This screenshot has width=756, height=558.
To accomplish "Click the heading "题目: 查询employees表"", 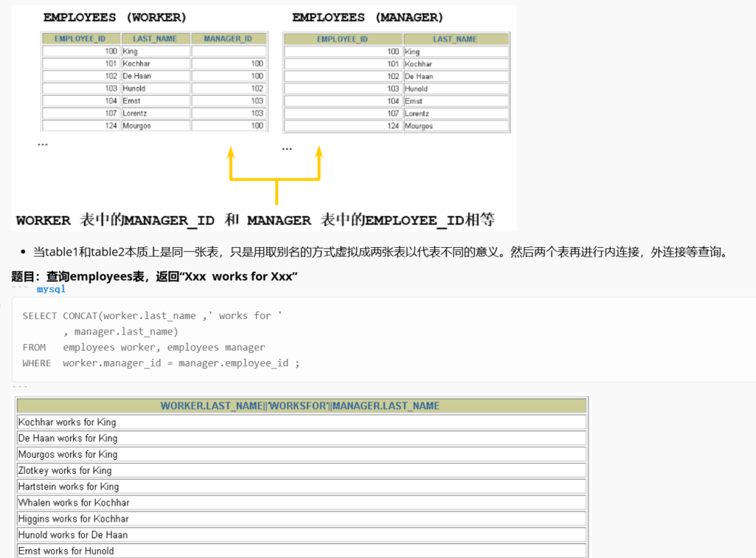I will point(154,277).
